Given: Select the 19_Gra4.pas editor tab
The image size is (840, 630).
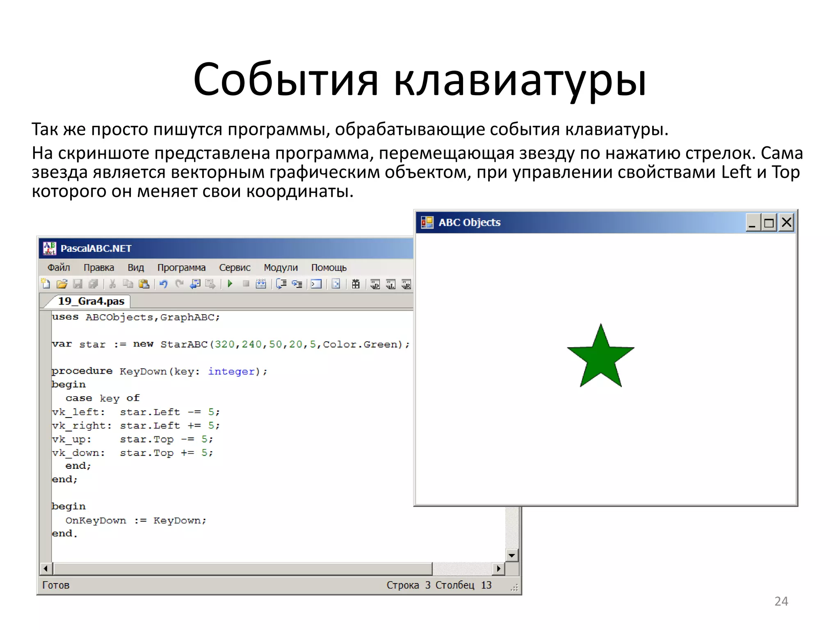Looking at the screenshot, I should [91, 301].
